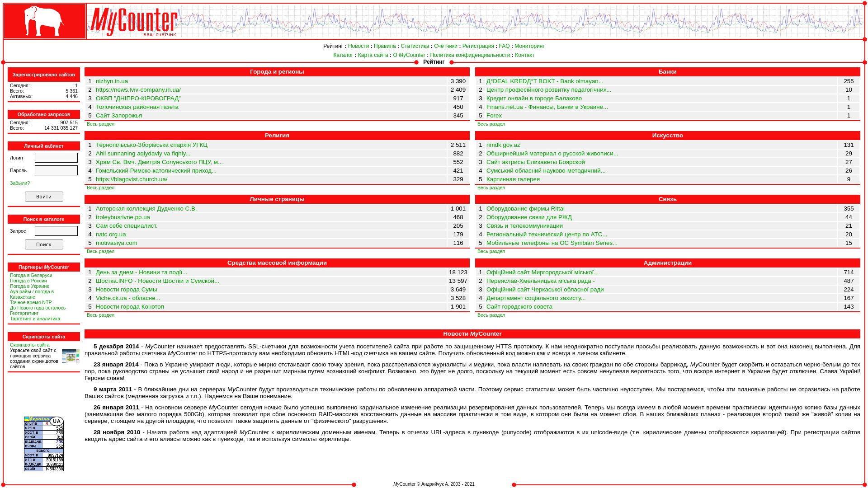Open the Viche.ck.ua link
This screenshot has width=868, height=488.
pyautogui.click(x=128, y=298)
